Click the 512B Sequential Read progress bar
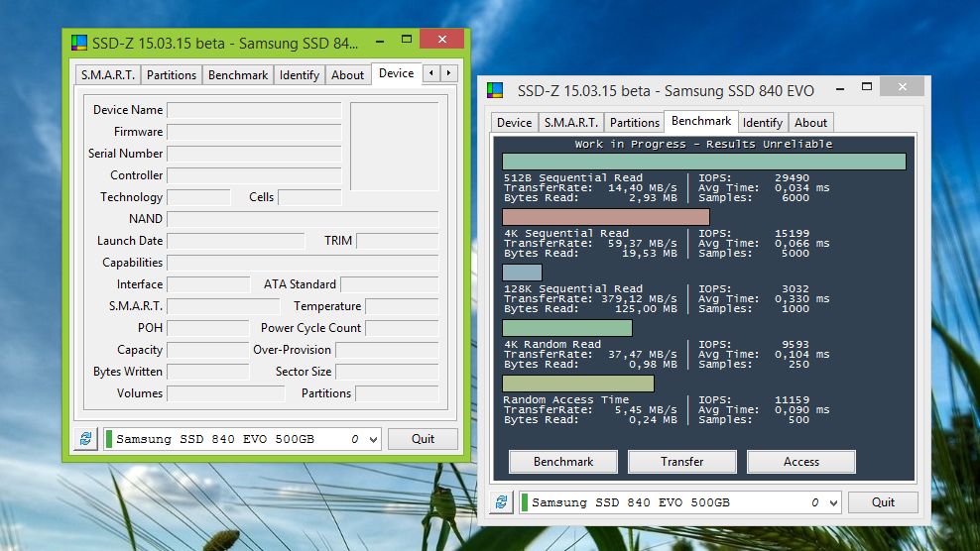This screenshot has height=551, width=980. [x=704, y=162]
